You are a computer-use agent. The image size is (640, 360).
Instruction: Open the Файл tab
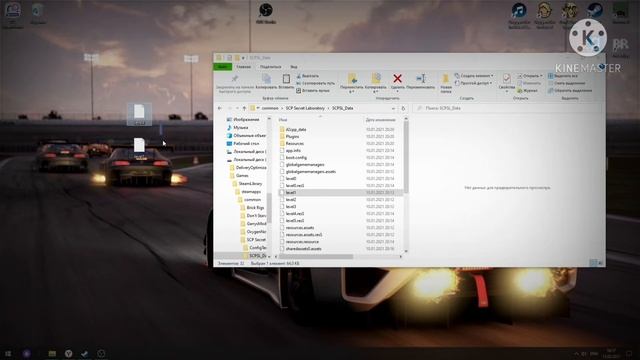coord(223,67)
